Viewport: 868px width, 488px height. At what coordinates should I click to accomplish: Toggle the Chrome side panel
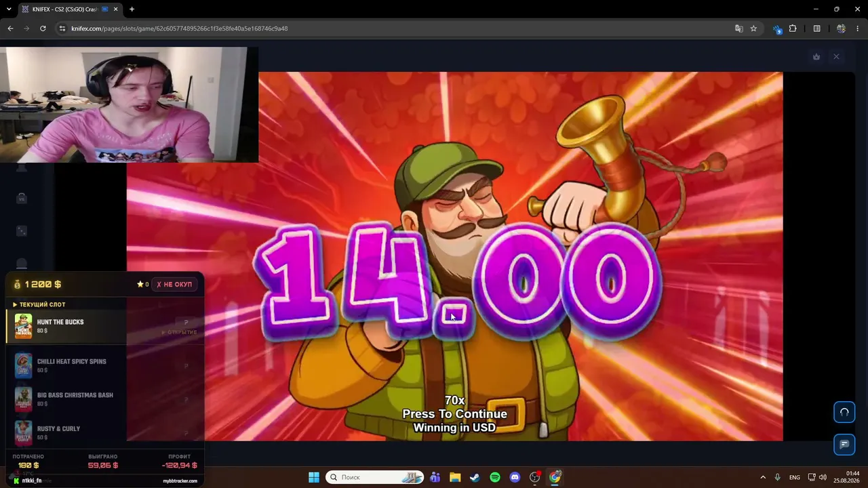click(817, 28)
